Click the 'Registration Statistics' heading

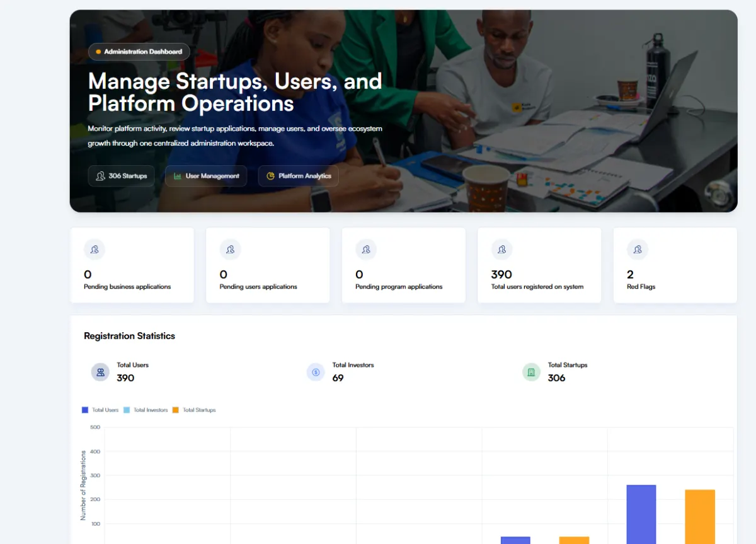[x=129, y=336]
